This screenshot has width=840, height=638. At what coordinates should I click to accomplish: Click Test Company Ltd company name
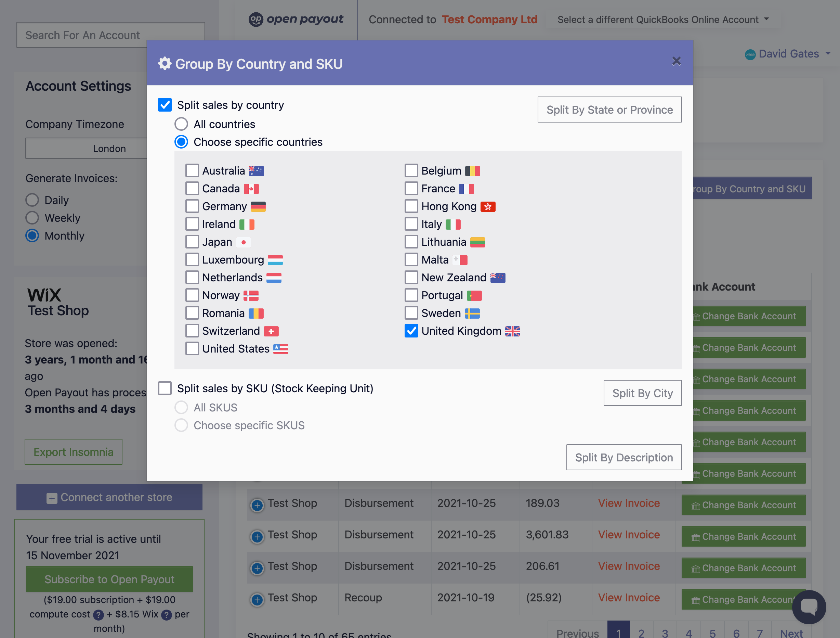coord(489,20)
